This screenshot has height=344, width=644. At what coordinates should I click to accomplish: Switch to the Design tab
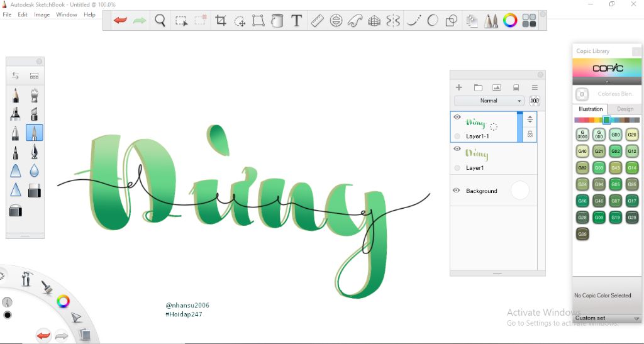[625, 109]
